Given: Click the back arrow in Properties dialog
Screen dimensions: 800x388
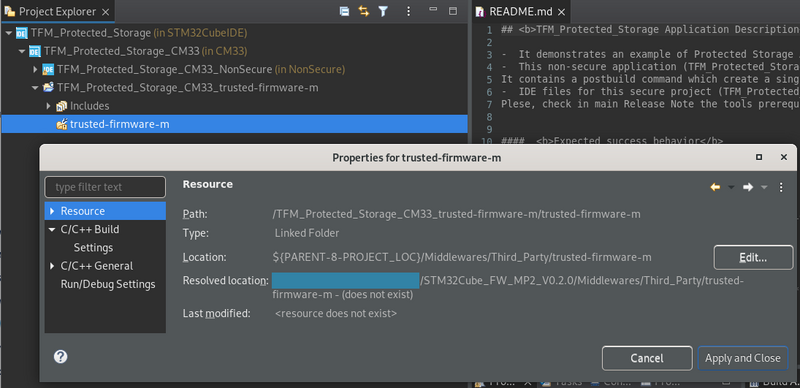Looking at the screenshot, I should 715,187.
